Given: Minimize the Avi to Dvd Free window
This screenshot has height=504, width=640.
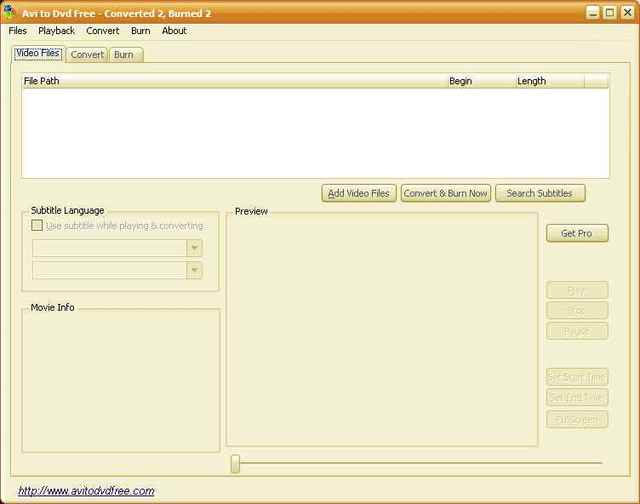Looking at the screenshot, I should click(593, 13).
